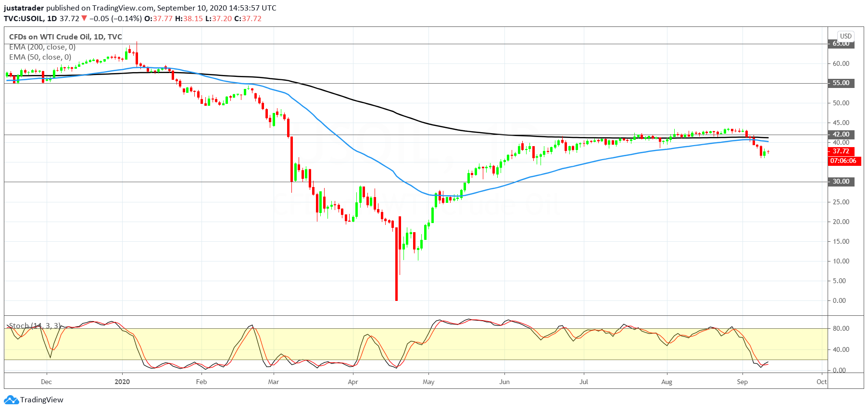Click the 20.00 price axis label
The height and width of the screenshot is (411, 868).
click(841, 222)
